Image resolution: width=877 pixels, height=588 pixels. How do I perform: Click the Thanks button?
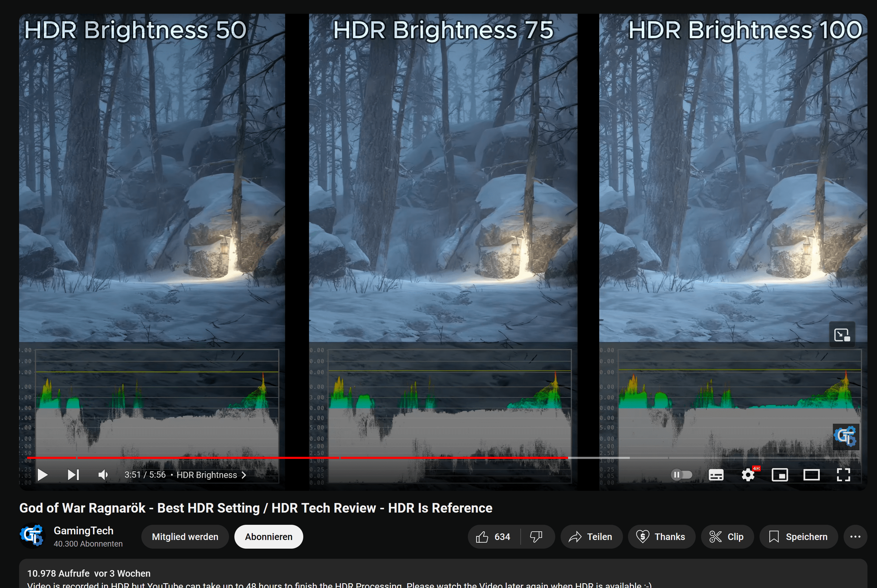point(661,537)
